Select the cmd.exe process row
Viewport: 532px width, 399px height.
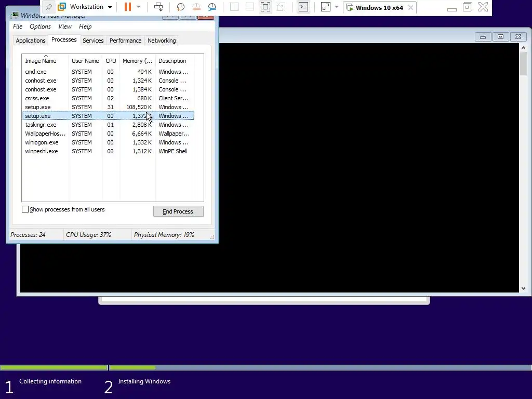click(108, 72)
